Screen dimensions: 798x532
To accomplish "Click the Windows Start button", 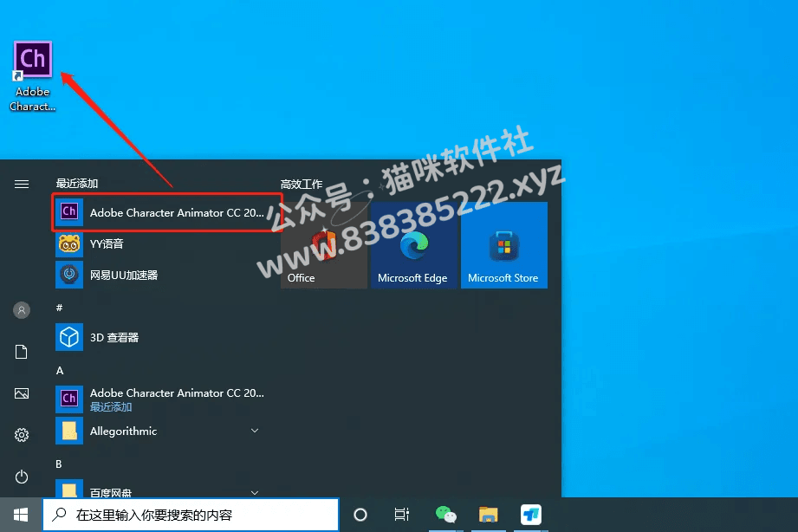I will click(x=21, y=515).
